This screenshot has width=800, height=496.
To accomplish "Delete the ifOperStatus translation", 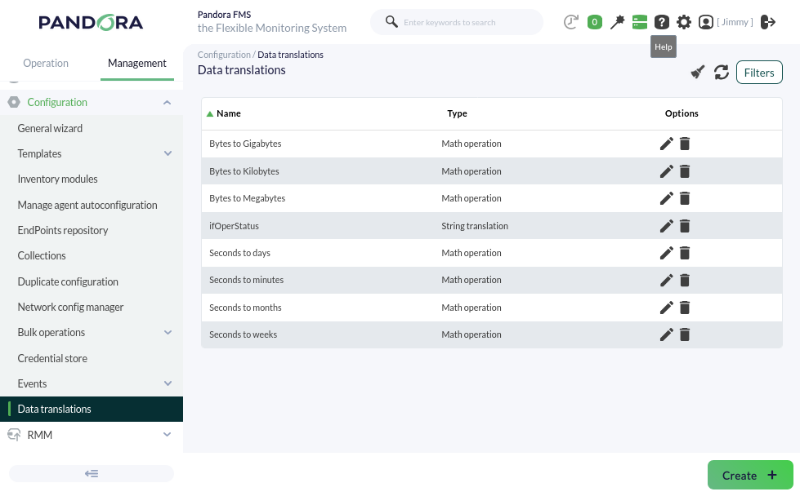I will pyautogui.click(x=685, y=226).
